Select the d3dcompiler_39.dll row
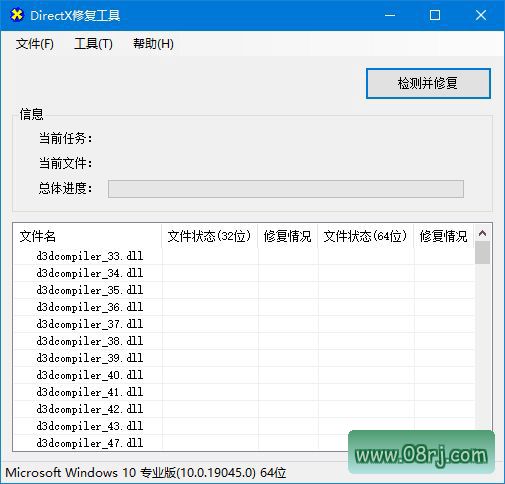This screenshot has height=484, width=505. 244,358
